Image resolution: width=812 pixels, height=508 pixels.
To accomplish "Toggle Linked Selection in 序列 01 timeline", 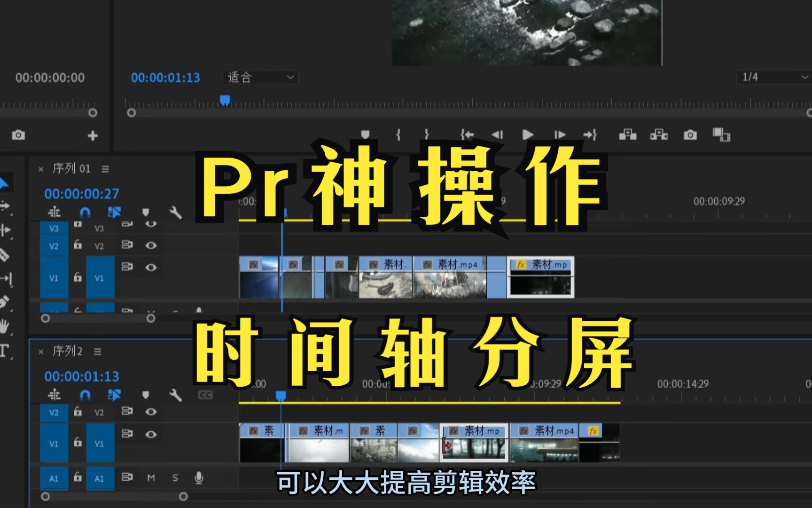I will click(x=114, y=212).
